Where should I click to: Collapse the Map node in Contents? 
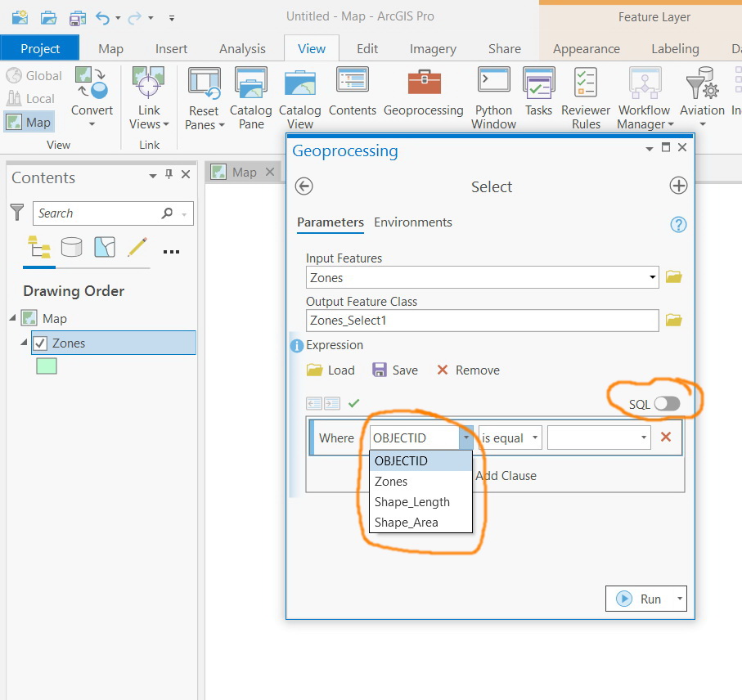pyautogui.click(x=13, y=317)
